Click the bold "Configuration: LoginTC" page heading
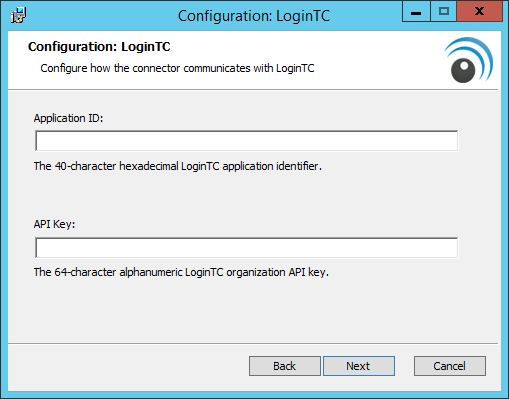The height and width of the screenshot is (399, 509). (99, 47)
